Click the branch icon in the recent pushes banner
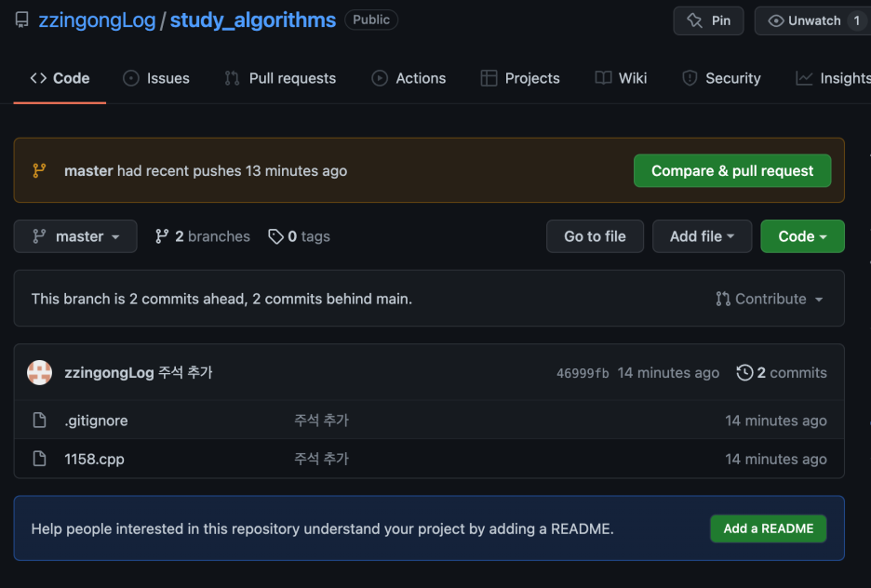Image resolution: width=871 pixels, height=588 pixels. 39,170
